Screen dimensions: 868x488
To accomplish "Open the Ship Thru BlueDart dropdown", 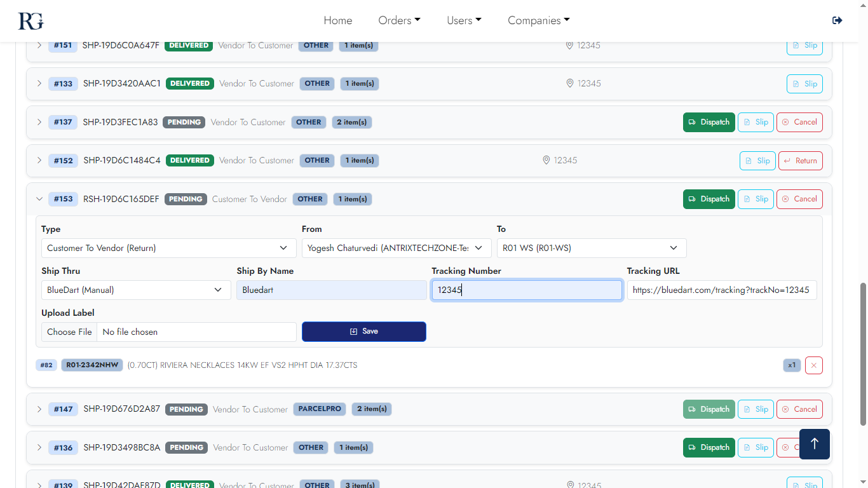I will (x=136, y=290).
